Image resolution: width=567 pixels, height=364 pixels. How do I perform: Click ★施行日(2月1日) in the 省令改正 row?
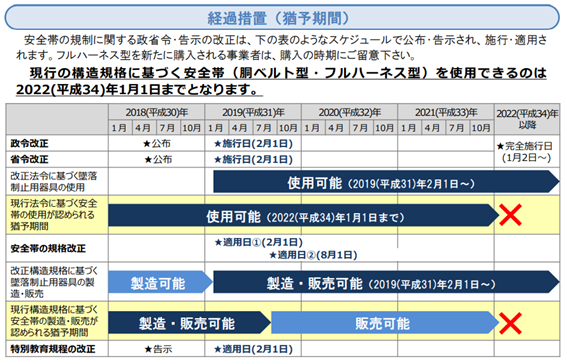coord(253,159)
